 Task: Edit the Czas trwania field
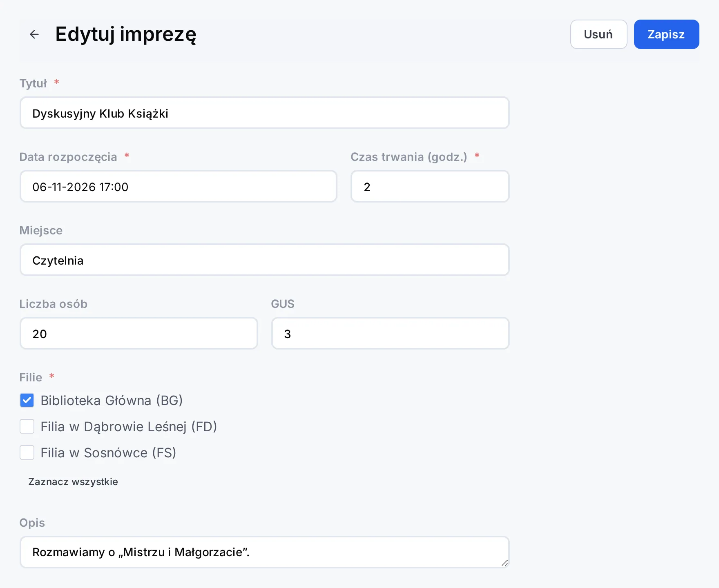(430, 187)
